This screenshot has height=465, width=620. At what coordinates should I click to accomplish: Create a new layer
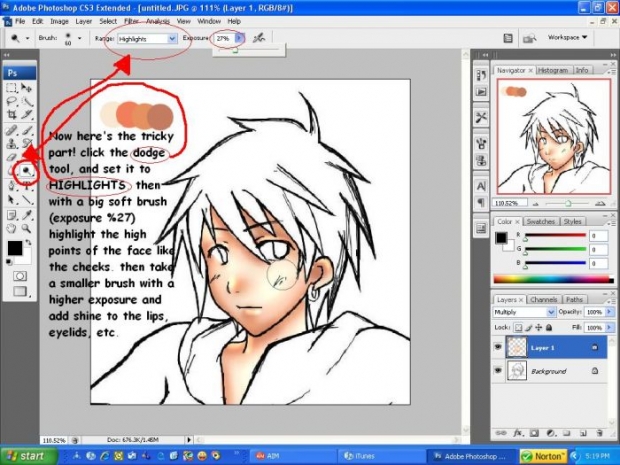(x=582, y=433)
